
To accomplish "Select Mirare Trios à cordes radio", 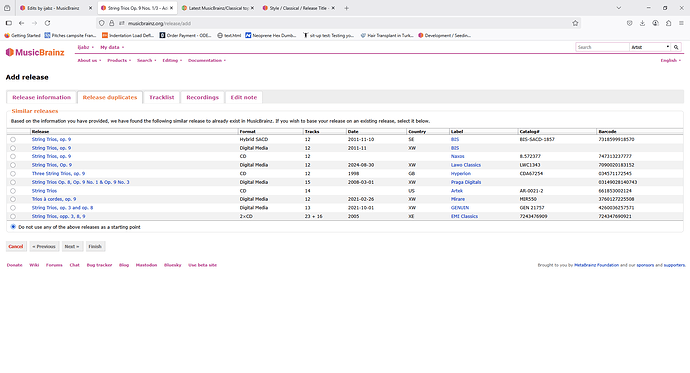I will coord(13,199).
